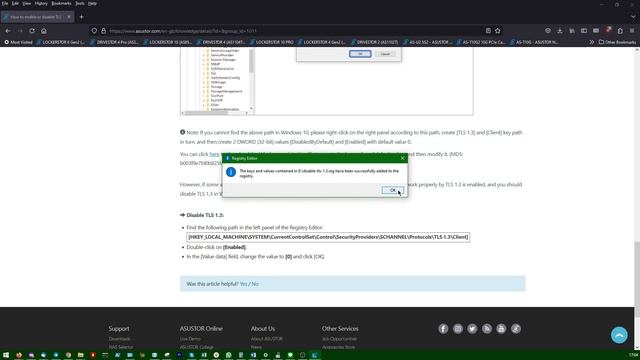Open the Bookmarks menu
Screen dimensions: 640x360
[x=61, y=3]
